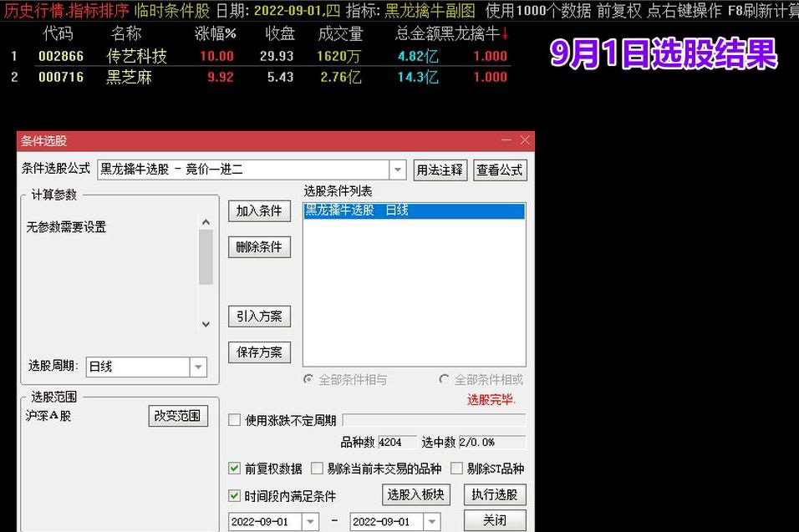
Task: Click the 删除条件 button
Action: coord(259,247)
